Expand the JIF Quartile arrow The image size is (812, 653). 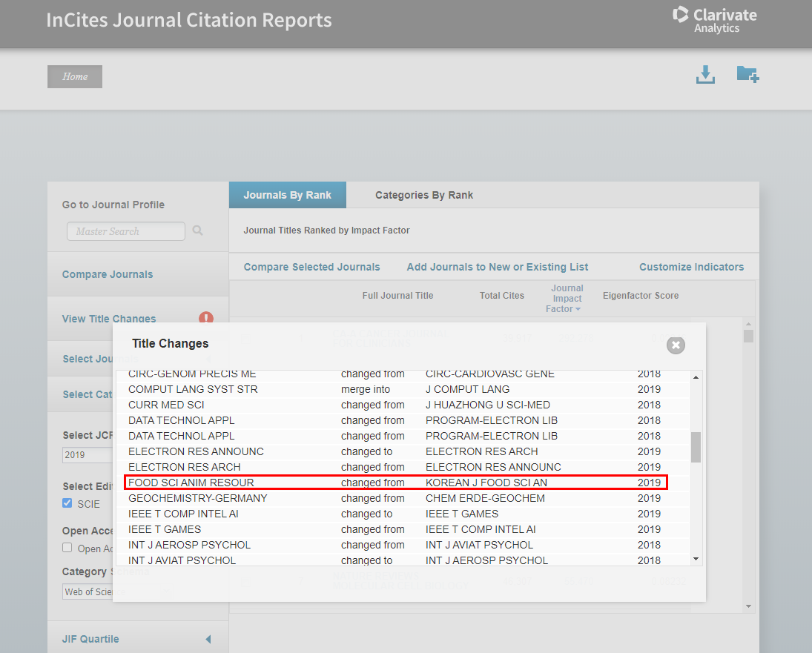(x=208, y=639)
